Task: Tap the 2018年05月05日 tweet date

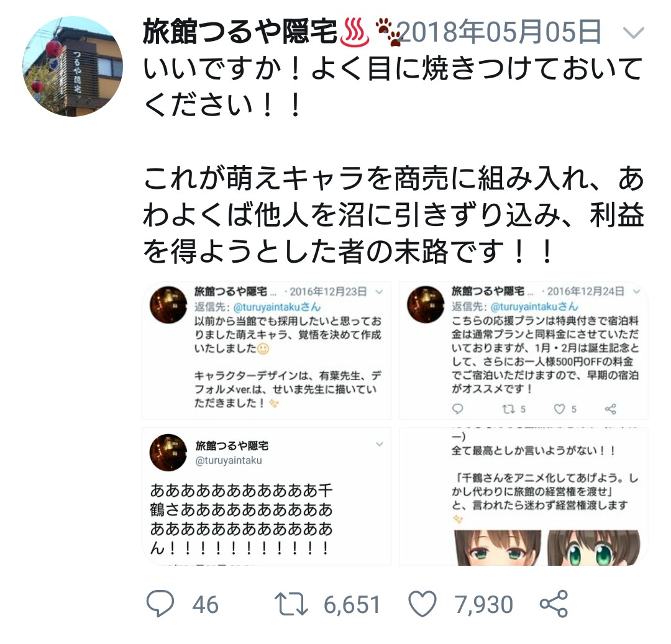Action: 499,32
